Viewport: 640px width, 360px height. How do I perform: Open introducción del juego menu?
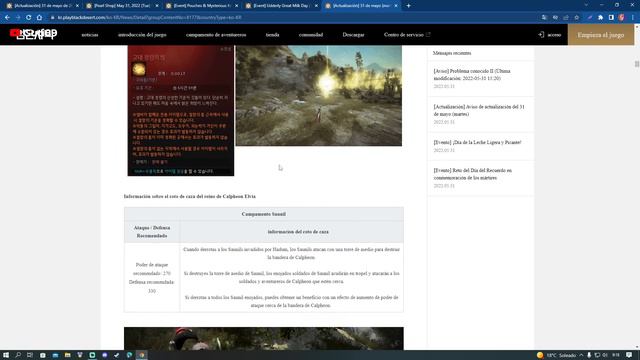point(142,35)
